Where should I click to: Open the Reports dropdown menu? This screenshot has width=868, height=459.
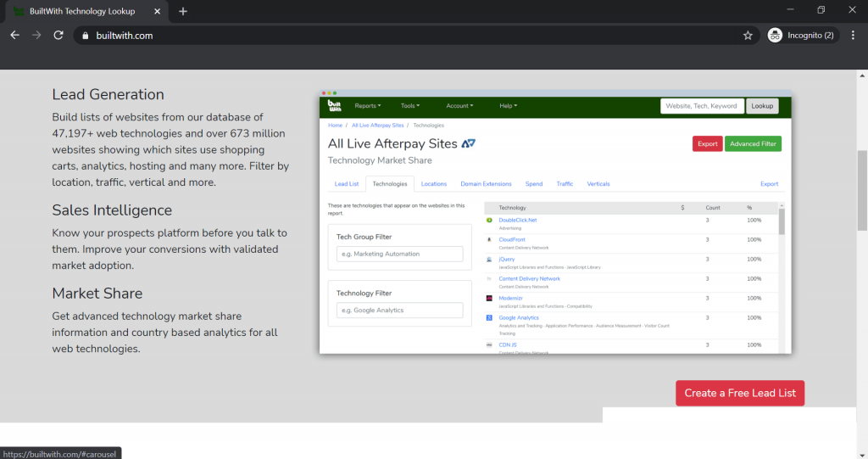point(368,106)
